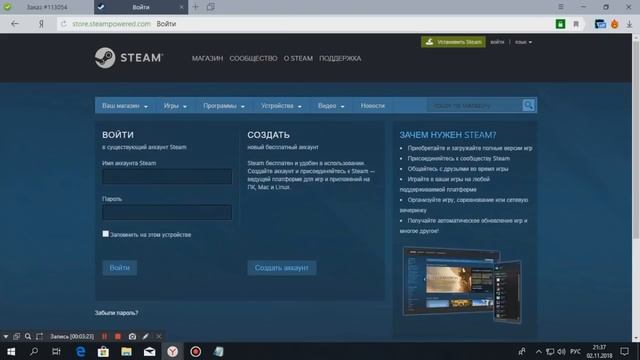
Task: Bookmark the page via bookmark icon
Action: (576, 24)
